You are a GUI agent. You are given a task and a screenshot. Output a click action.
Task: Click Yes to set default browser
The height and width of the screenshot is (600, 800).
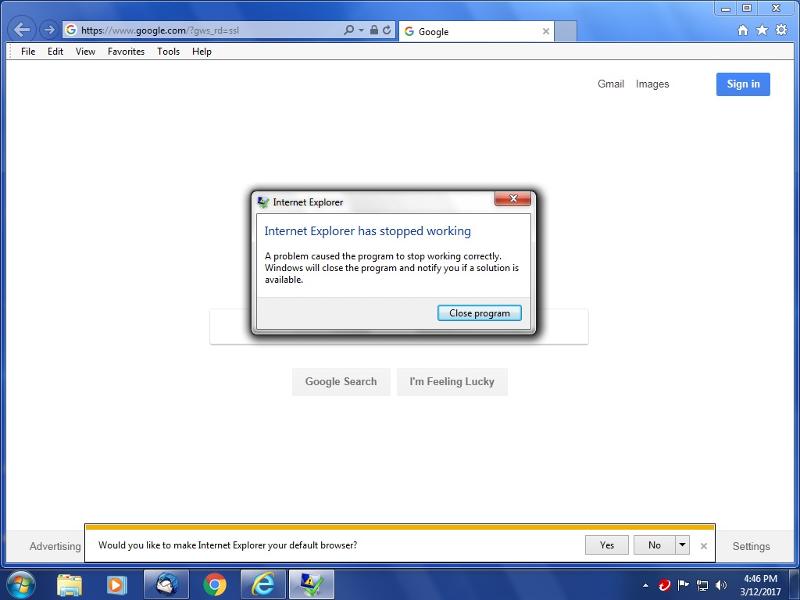607,545
